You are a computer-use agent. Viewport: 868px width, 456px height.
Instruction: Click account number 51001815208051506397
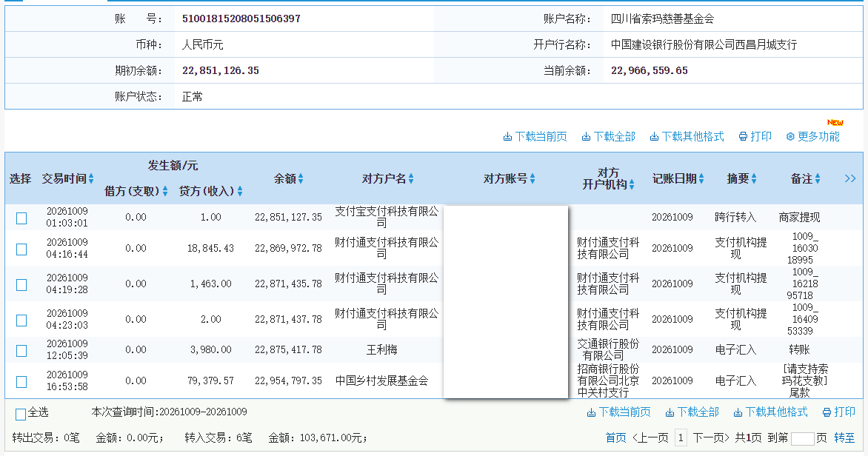tap(241, 19)
